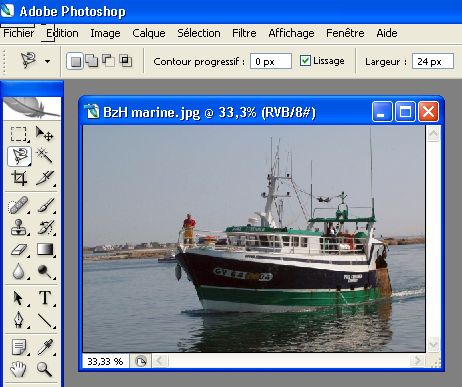
Task: Select the Clone Stamp tool
Action: point(18,227)
